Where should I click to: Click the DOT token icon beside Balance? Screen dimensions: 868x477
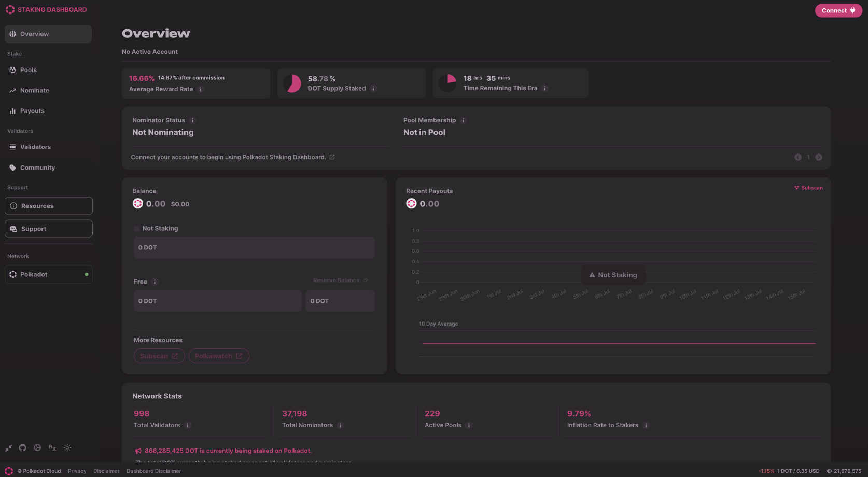click(137, 204)
